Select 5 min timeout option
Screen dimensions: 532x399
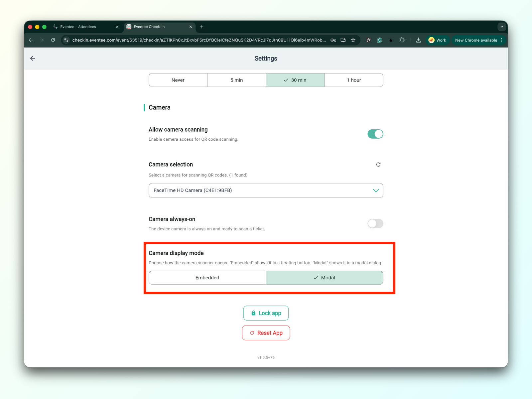237,80
